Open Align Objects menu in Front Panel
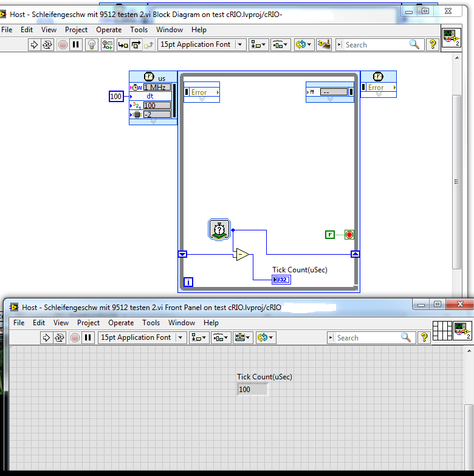Viewport: 474px width, 476px height. (x=199, y=337)
